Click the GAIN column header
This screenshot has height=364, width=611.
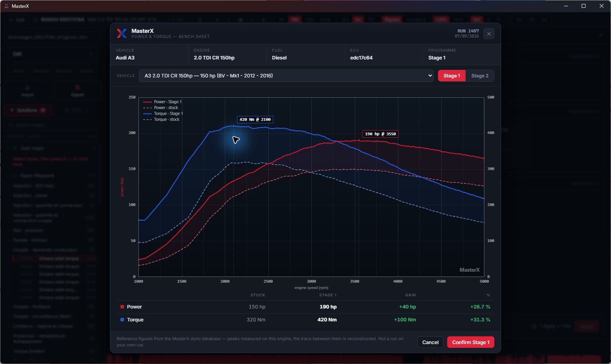coord(410,295)
